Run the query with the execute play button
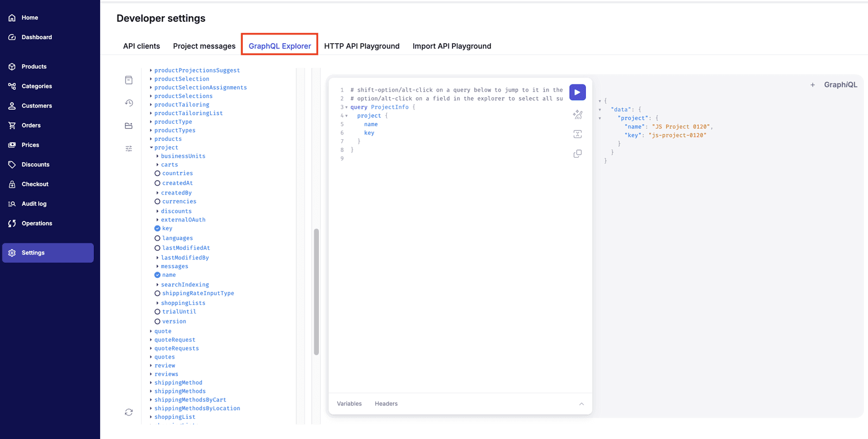868x439 pixels. coord(577,93)
